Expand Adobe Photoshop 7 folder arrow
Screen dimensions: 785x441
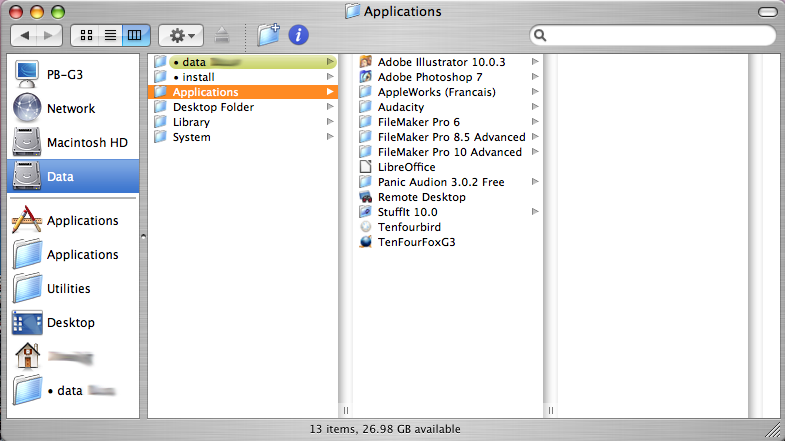tap(535, 77)
